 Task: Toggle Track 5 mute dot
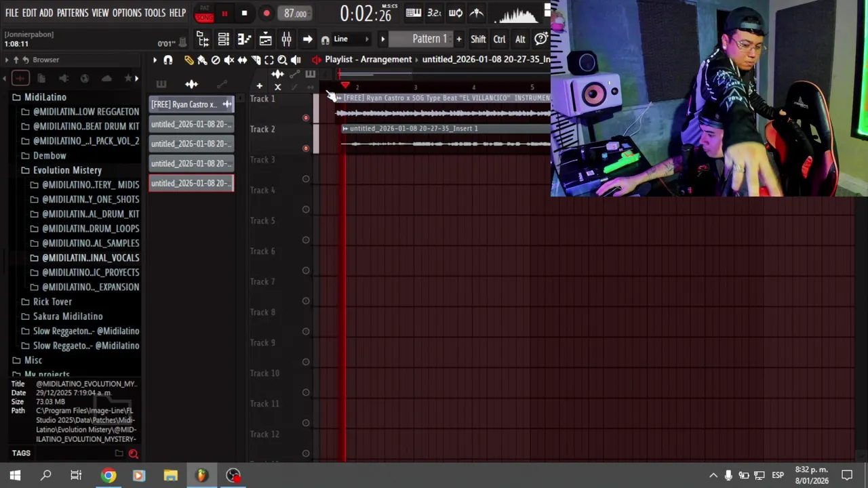click(306, 240)
